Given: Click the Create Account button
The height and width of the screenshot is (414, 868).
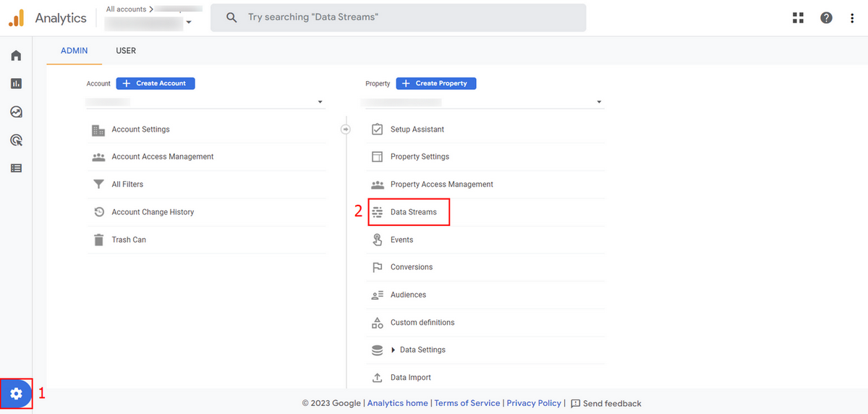Looking at the screenshot, I should click(x=156, y=83).
